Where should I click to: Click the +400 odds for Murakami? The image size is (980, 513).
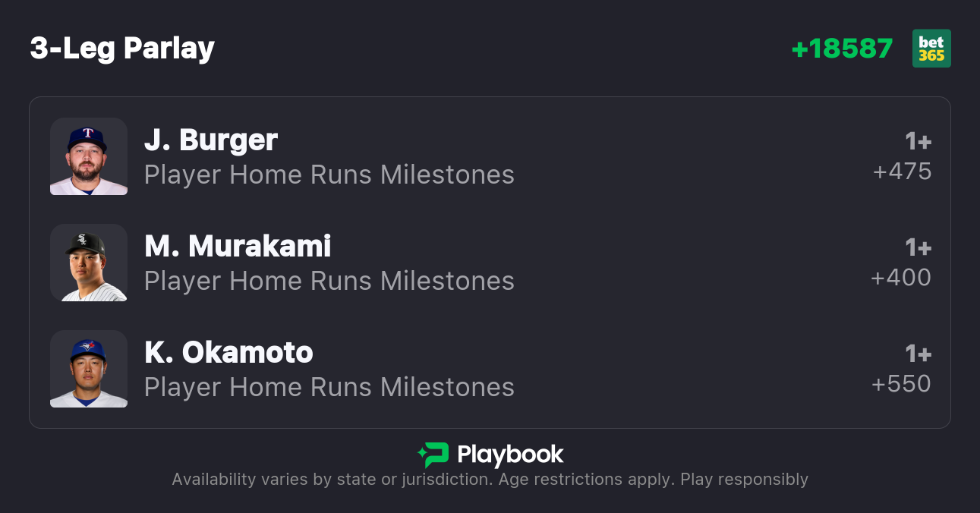coord(901,278)
